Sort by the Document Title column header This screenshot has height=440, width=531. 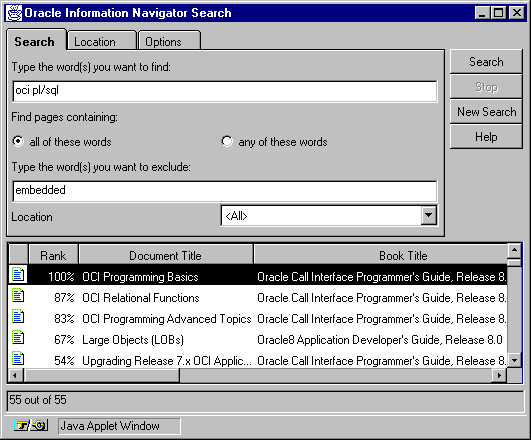(x=165, y=255)
